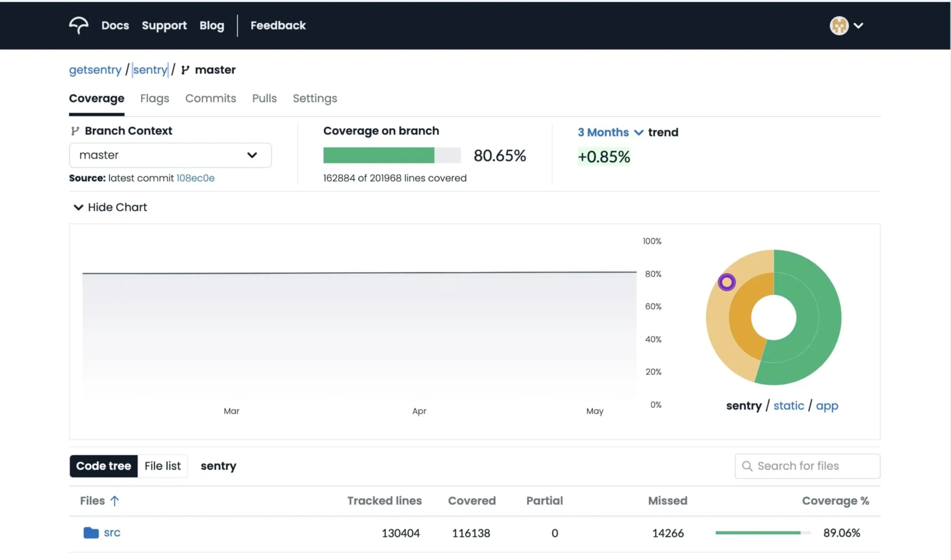Switch to the Commits tab
The height and width of the screenshot is (560, 951).
pos(210,98)
